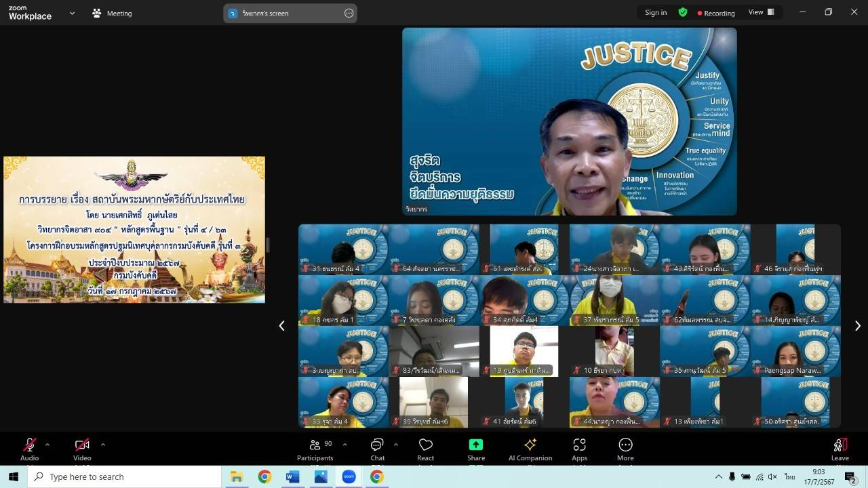
Task: Click the Sign in button
Action: [656, 12]
